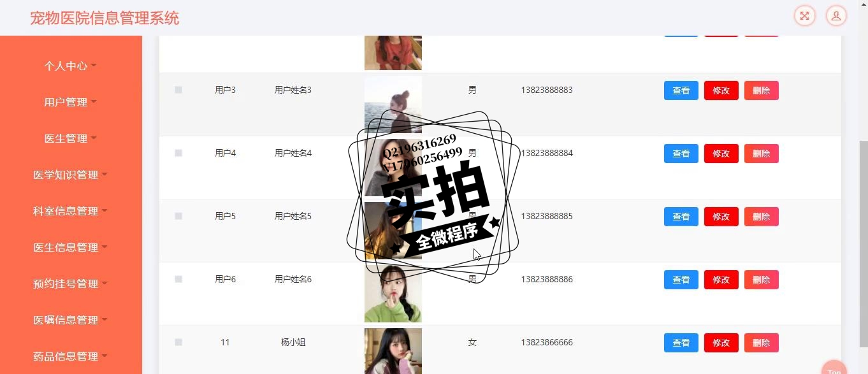Viewport: 868px width, 374px height.
Task: Expand the 用户管理 sidebar menu
Action: pyautogui.click(x=71, y=102)
